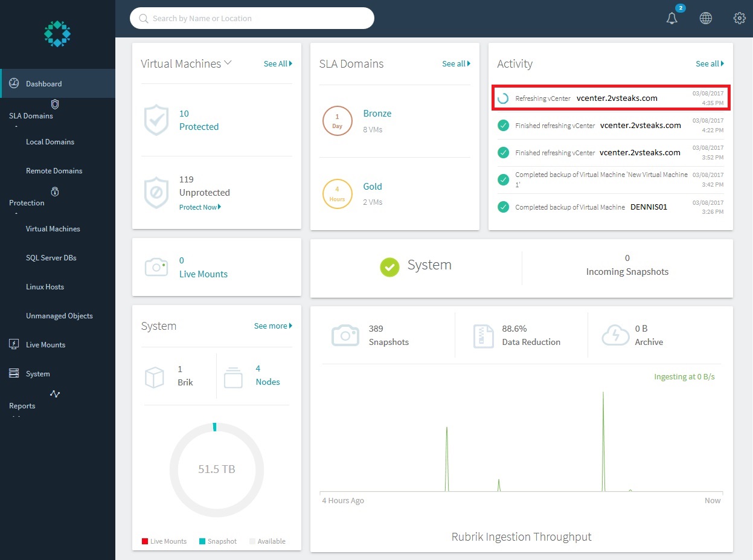Open Linux Hosts in sidebar

click(45, 287)
